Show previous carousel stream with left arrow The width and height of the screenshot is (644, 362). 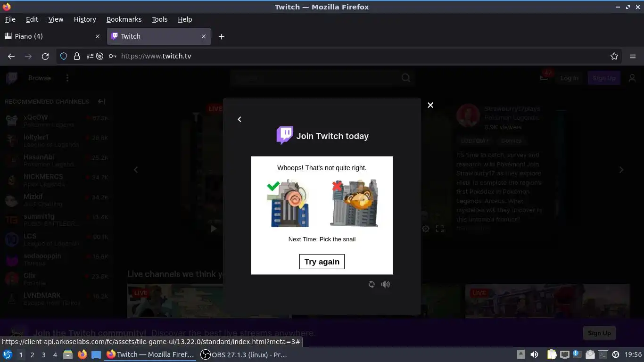(136, 170)
